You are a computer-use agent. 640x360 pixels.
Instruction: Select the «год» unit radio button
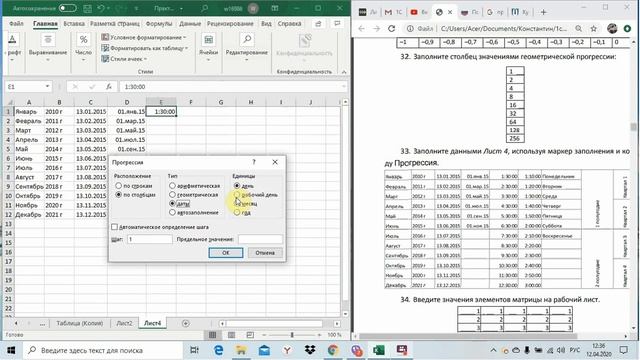click(237, 213)
